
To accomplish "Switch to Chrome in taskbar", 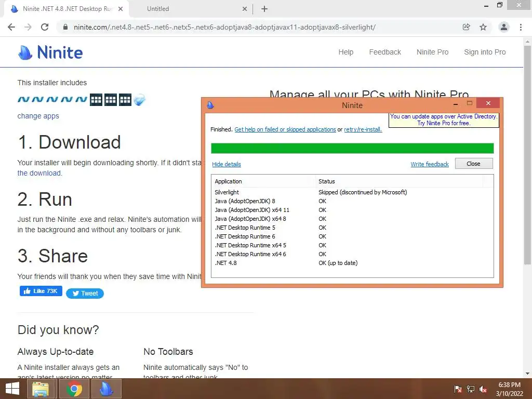I will pyautogui.click(x=74, y=389).
